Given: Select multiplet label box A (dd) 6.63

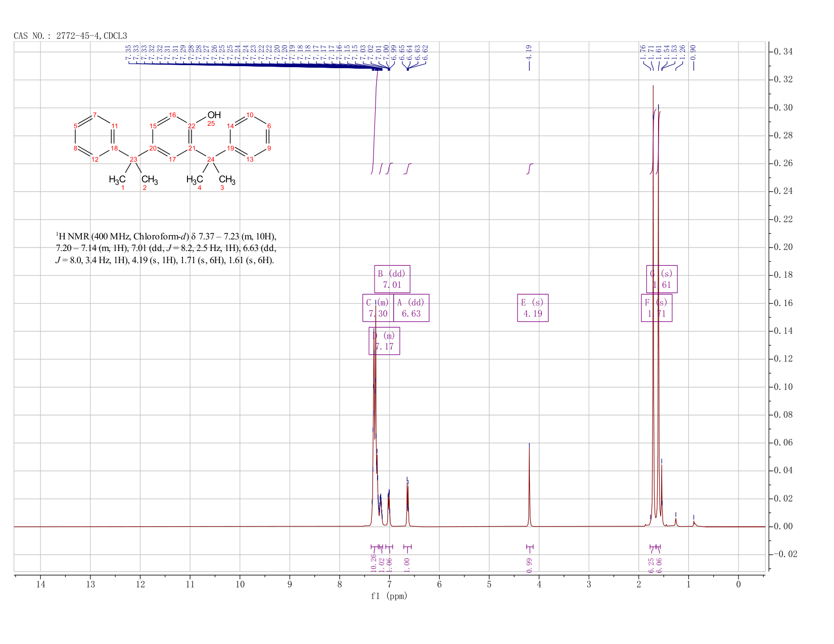Looking at the screenshot, I should (x=411, y=308).
